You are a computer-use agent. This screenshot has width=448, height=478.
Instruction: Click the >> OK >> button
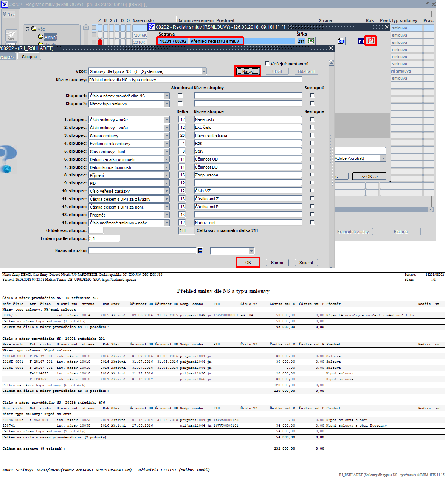click(x=369, y=176)
